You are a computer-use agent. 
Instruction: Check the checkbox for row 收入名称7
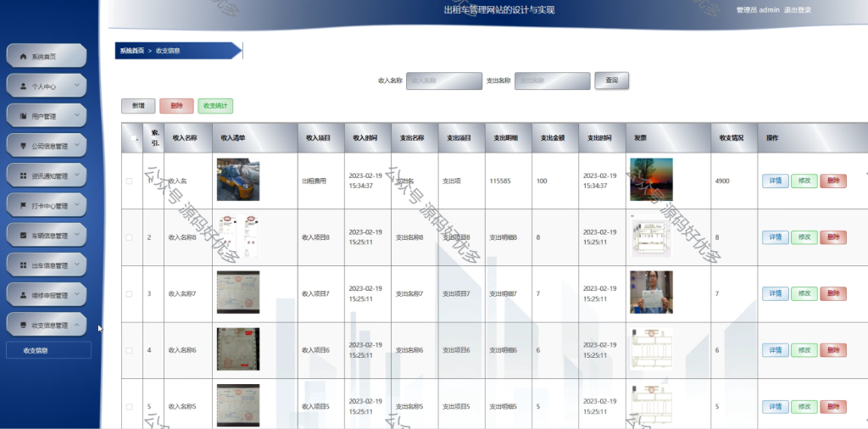coord(129,294)
